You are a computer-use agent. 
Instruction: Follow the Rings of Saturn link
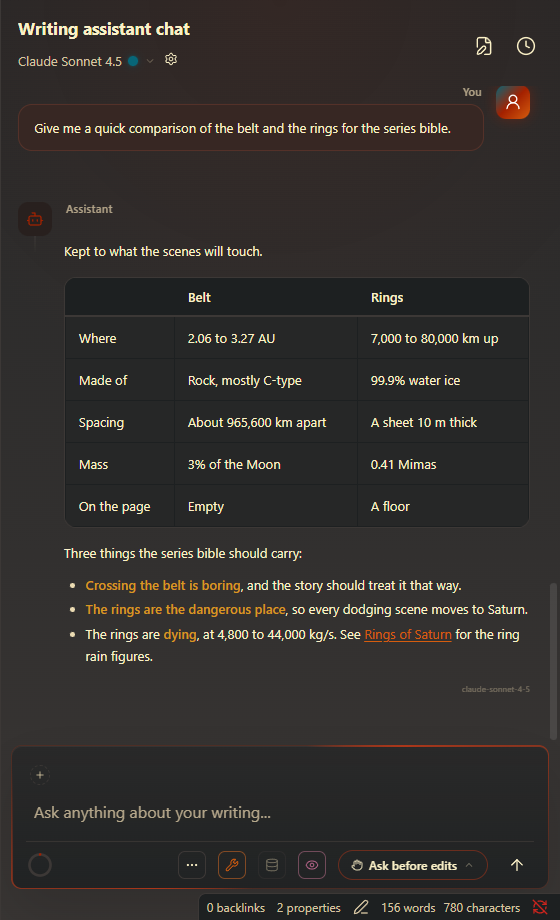click(x=408, y=634)
